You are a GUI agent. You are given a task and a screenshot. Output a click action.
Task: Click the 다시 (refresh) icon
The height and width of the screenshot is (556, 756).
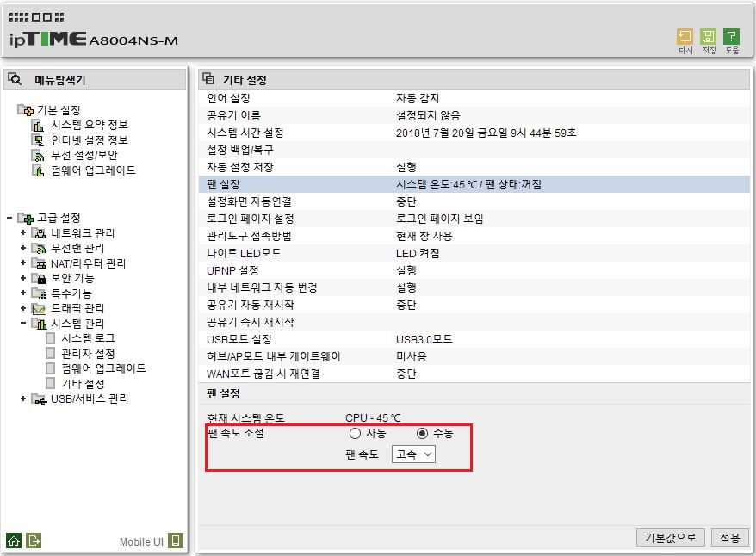click(685, 36)
